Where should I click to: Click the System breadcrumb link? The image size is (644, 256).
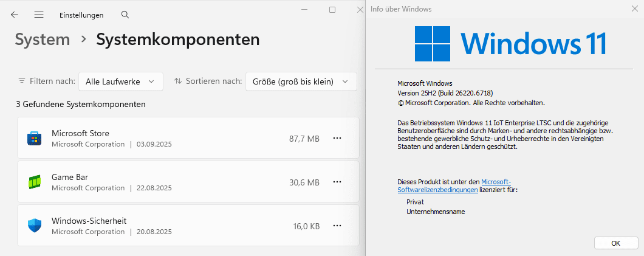(x=43, y=40)
